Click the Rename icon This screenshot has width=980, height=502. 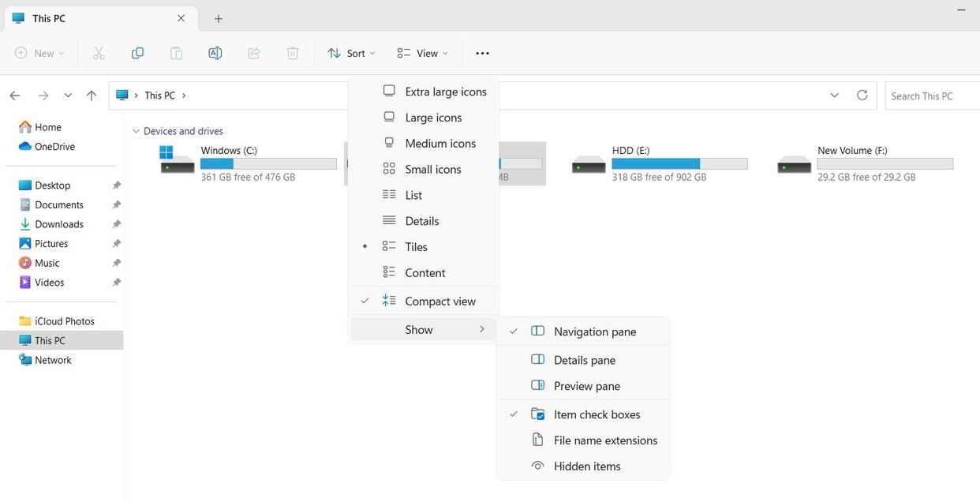215,52
